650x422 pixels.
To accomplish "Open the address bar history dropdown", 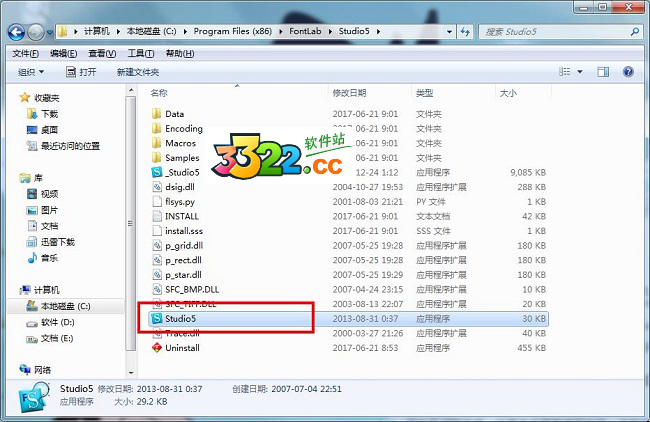I will pos(449,32).
